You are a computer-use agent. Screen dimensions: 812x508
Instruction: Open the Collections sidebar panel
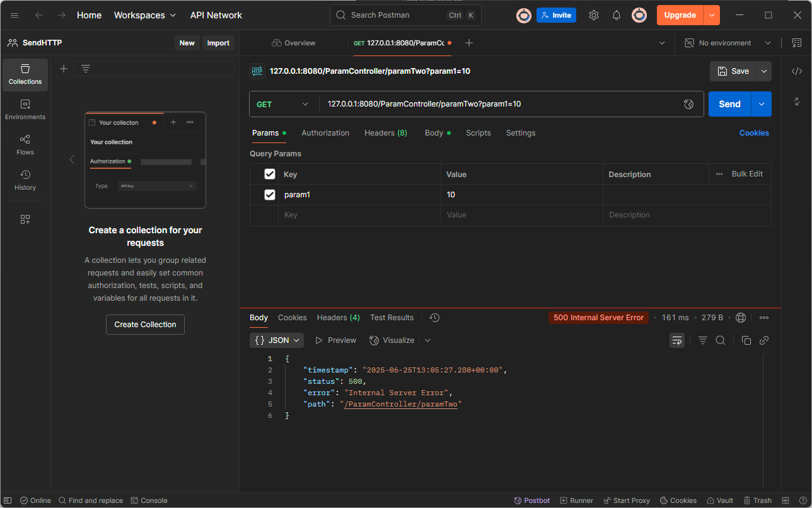coord(25,74)
